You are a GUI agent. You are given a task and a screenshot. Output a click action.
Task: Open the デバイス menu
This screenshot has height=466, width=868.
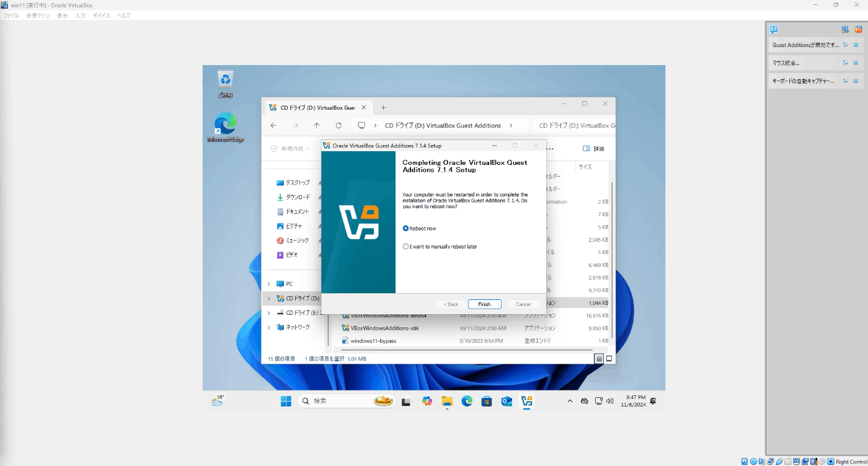tap(102, 15)
